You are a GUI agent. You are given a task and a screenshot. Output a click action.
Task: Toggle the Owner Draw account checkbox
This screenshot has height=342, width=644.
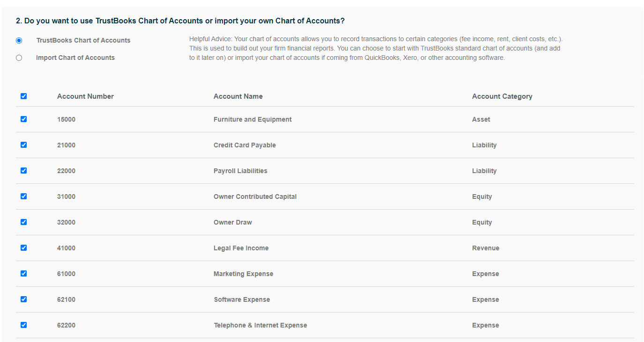coord(23,222)
